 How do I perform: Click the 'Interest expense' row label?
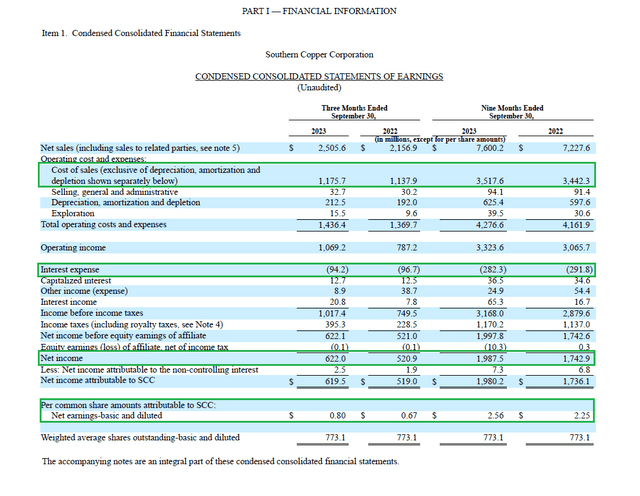[70, 270]
